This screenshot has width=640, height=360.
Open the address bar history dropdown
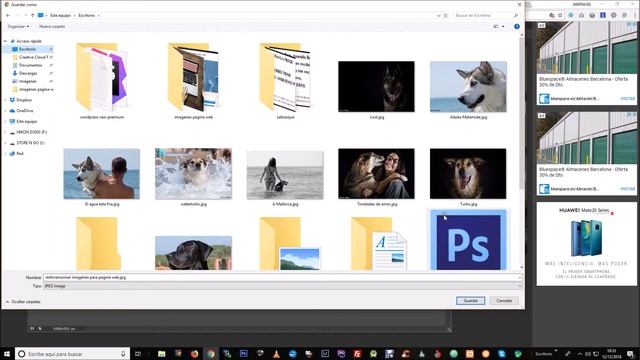[438, 16]
